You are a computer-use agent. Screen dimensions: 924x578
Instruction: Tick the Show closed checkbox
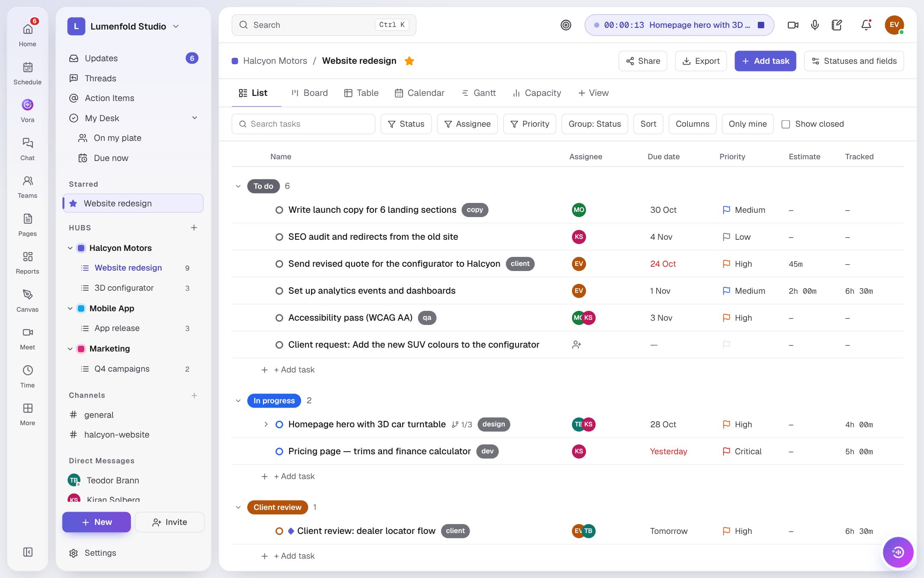coord(786,124)
